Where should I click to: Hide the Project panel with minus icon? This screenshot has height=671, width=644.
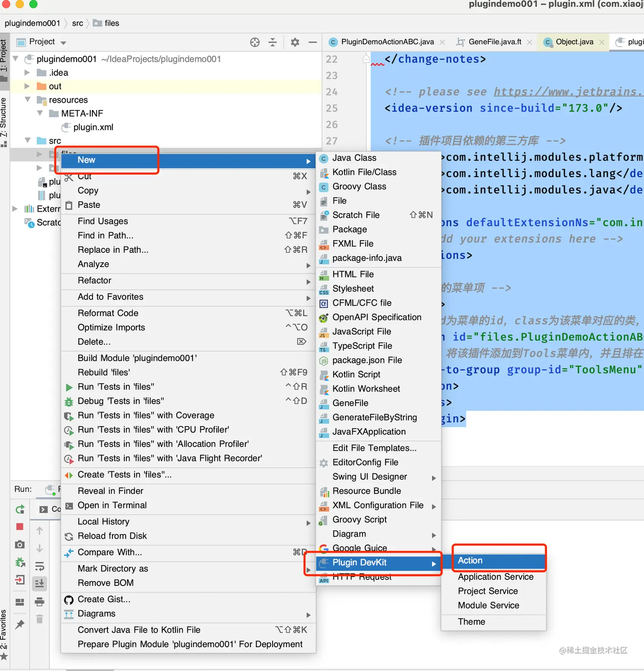pos(313,42)
